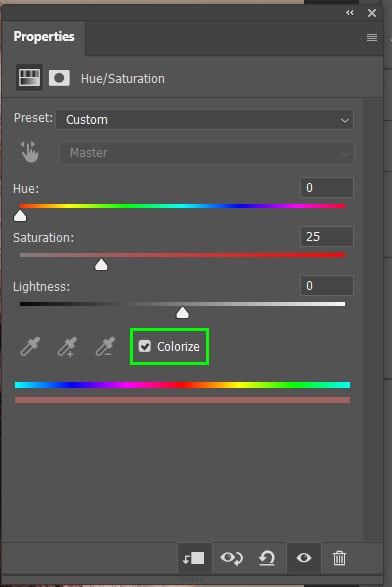Click the Lightness value input field
The width and height of the screenshot is (392, 587).
[x=327, y=286]
